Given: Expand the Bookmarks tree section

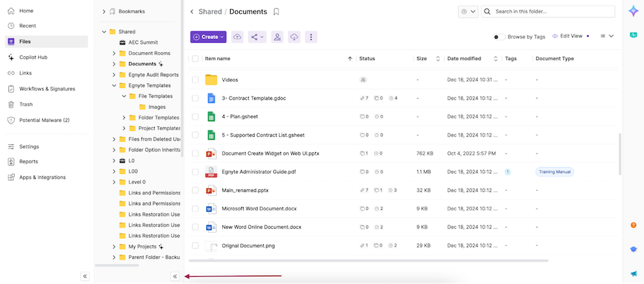Looking at the screenshot, I should click(104, 12).
